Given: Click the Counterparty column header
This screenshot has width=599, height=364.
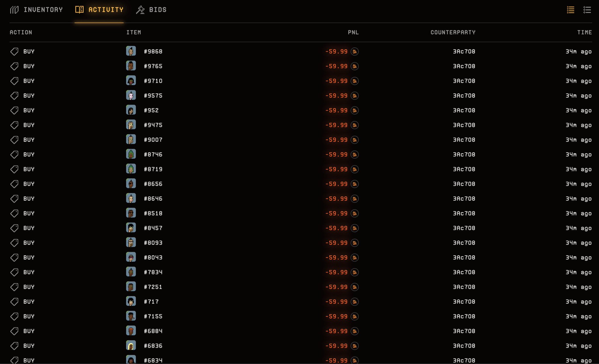Looking at the screenshot, I should pos(453,32).
